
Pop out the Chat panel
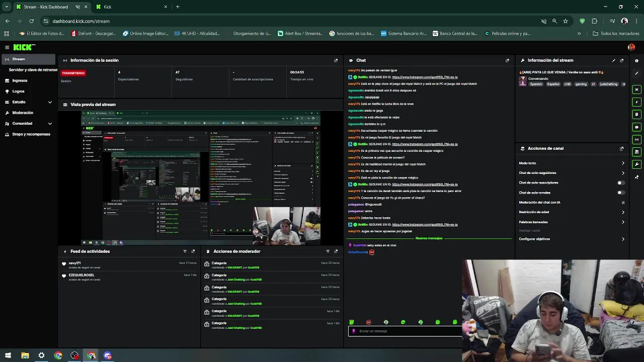coord(507,60)
